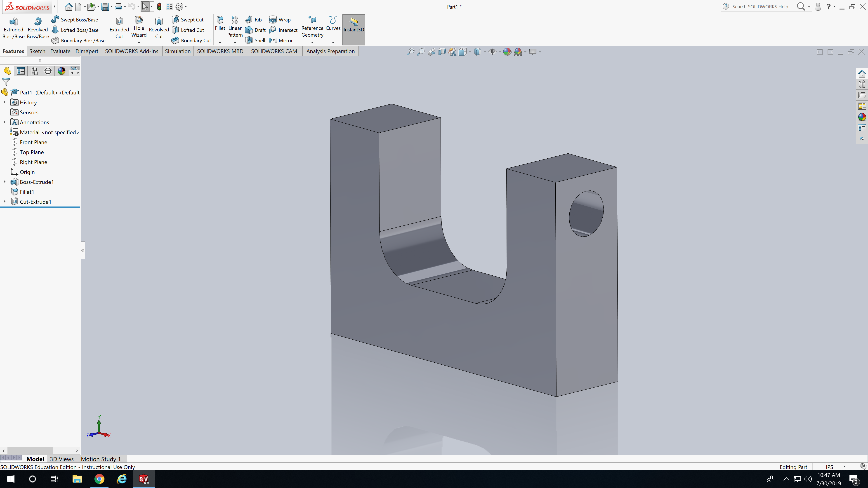Open the ConfigurationManager tab icon

[x=34, y=71]
